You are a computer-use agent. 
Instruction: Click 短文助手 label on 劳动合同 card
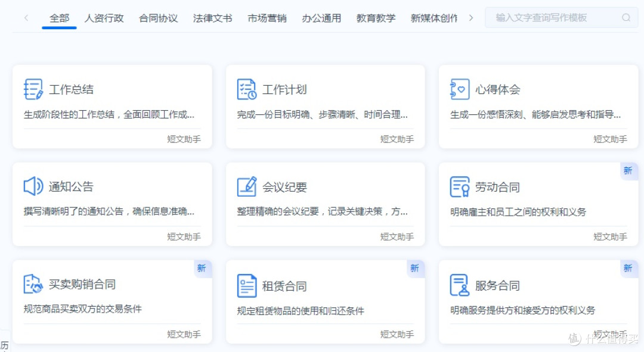click(x=610, y=236)
